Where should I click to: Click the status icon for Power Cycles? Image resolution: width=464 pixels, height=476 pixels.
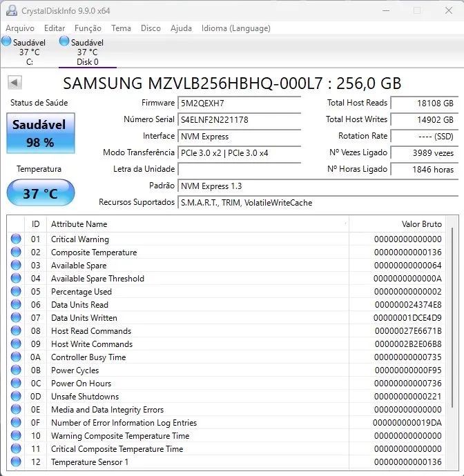click(x=16, y=370)
